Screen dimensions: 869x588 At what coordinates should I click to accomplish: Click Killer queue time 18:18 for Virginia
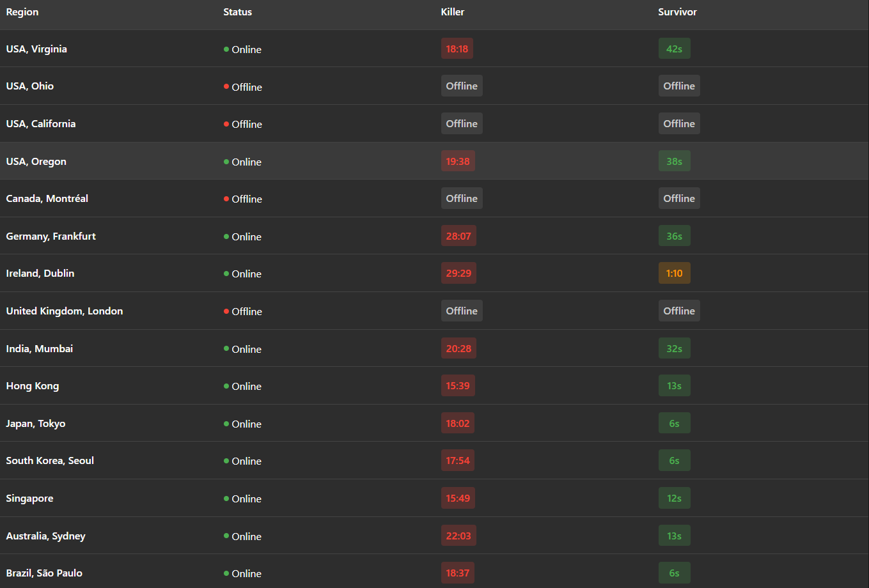pos(457,49)
